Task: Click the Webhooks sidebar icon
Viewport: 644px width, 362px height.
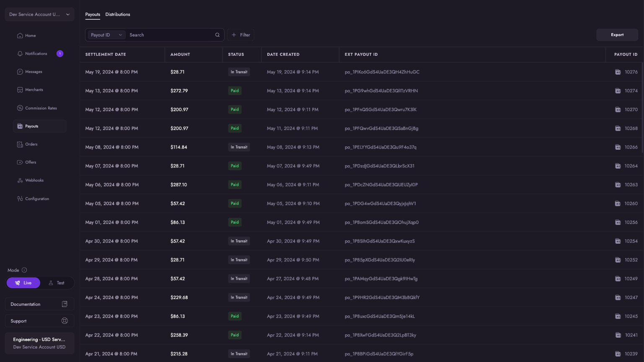Action: tap(20, 180)
